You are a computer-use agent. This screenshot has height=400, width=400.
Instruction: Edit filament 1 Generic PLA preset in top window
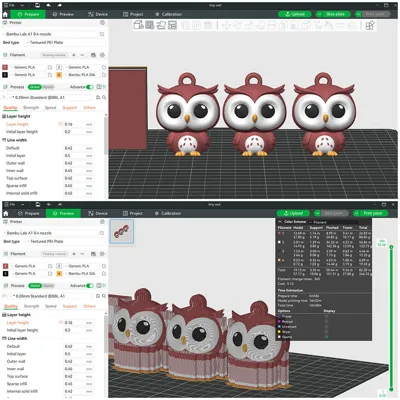pos(50,67)
